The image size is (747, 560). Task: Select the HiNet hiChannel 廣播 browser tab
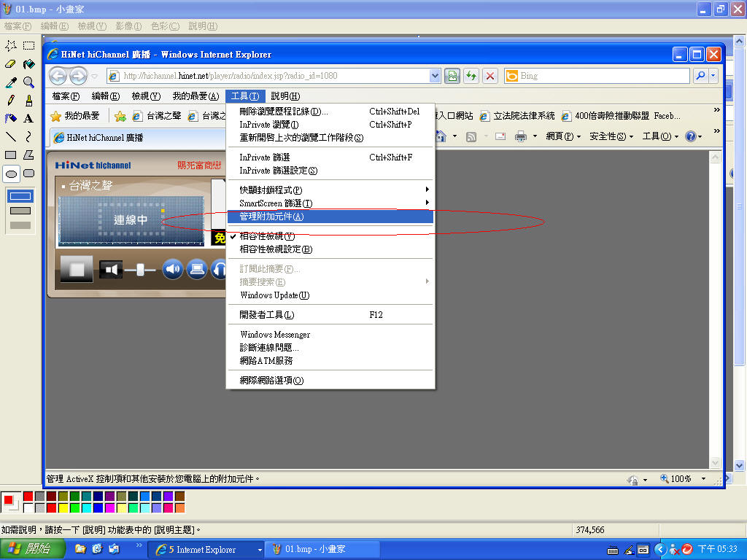pyautogui.click(x=138, y=138)
